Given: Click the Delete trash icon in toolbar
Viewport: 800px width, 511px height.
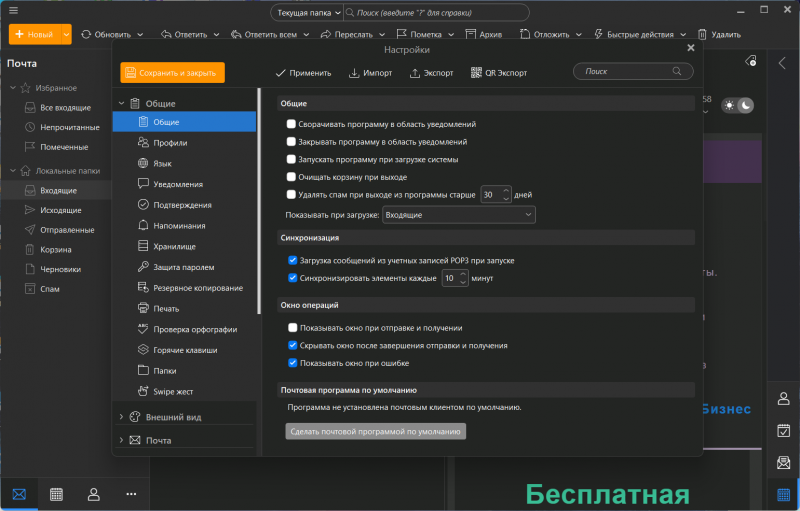Looking at the screenshot, I should point(702,34).
